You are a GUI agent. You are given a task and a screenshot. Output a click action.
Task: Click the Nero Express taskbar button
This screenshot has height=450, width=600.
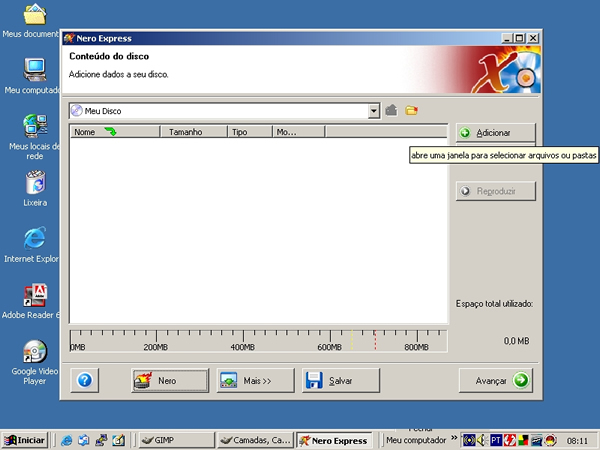(334, 440)
